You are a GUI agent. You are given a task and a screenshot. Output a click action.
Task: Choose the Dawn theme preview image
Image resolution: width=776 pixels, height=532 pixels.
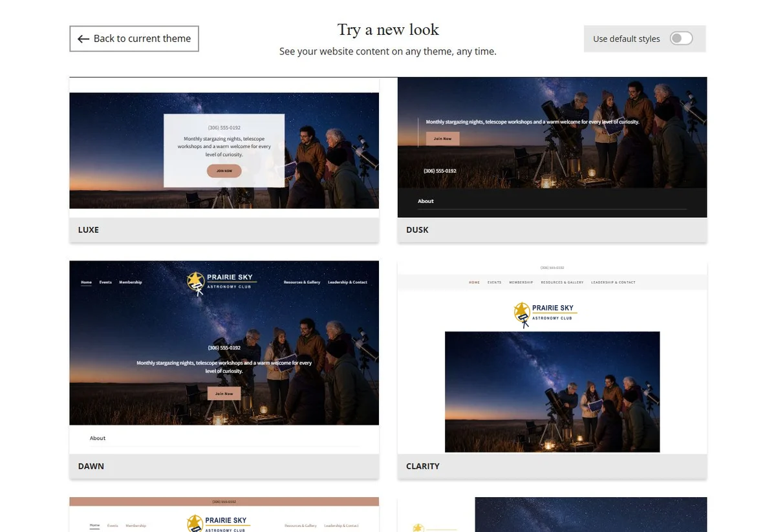pyautogui.click(x=224, y=357)
